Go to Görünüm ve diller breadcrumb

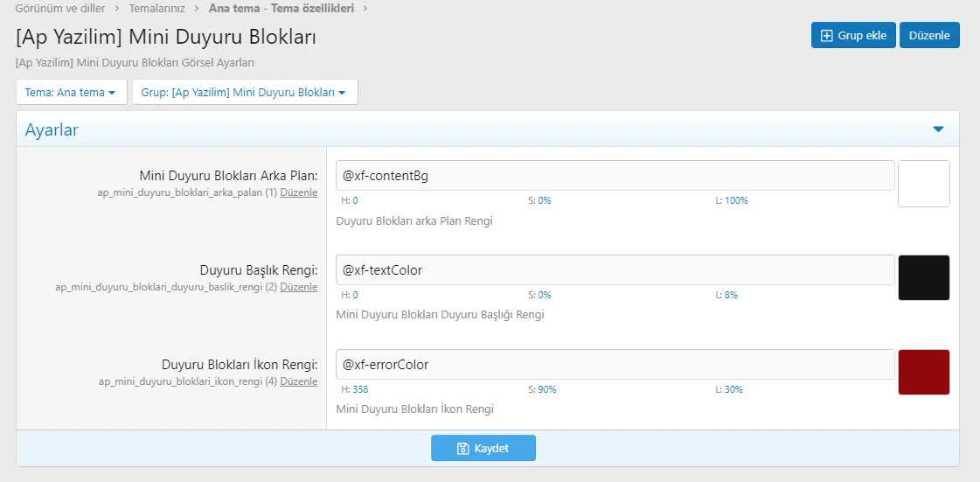[60, 9]
